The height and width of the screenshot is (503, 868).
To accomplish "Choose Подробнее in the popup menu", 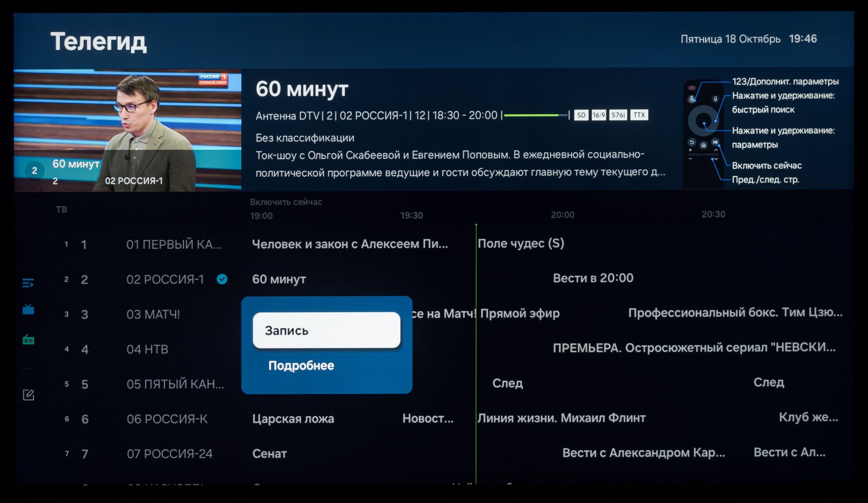I will click(301, 366).
